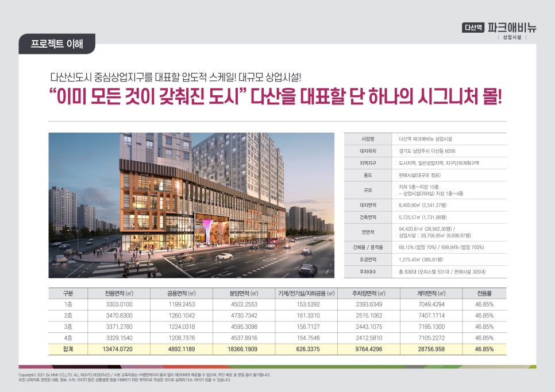The image size is (555, 392).
Task: Click the '주차장면적 (㎡)' column header
Action: 369,293
